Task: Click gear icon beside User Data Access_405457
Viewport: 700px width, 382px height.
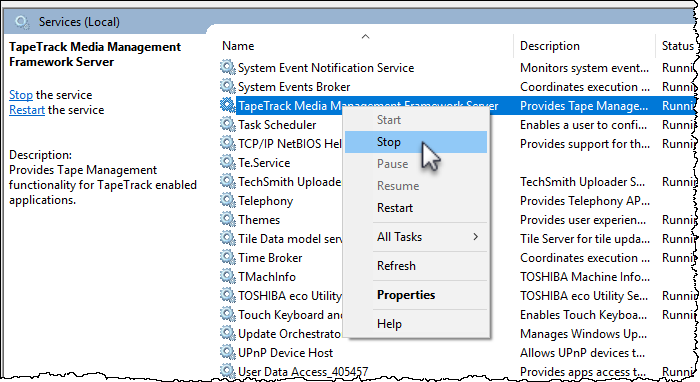Action: 228,371
